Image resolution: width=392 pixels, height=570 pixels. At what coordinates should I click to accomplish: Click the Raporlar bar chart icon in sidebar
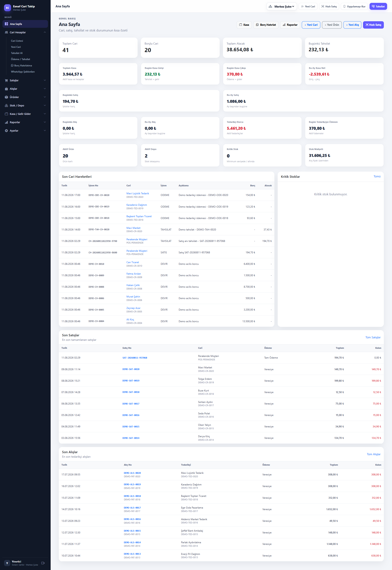6,122
